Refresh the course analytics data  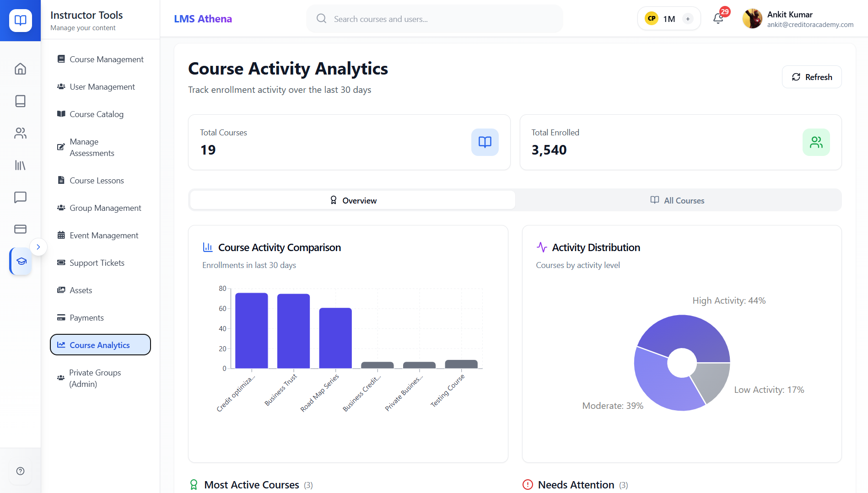pos(811,77)
